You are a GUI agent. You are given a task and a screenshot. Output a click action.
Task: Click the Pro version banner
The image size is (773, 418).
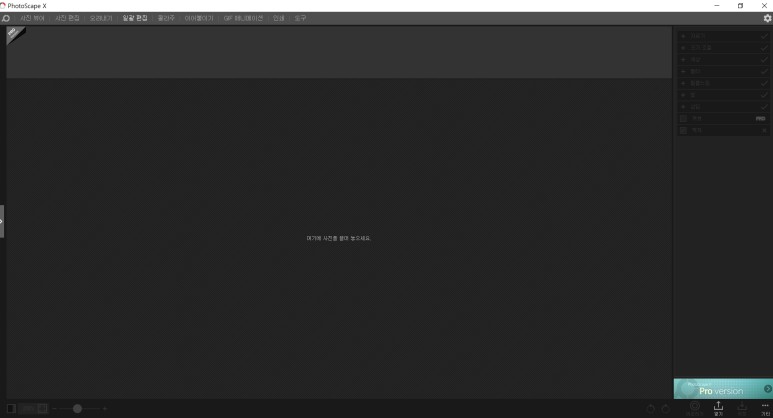click(723, 389)
